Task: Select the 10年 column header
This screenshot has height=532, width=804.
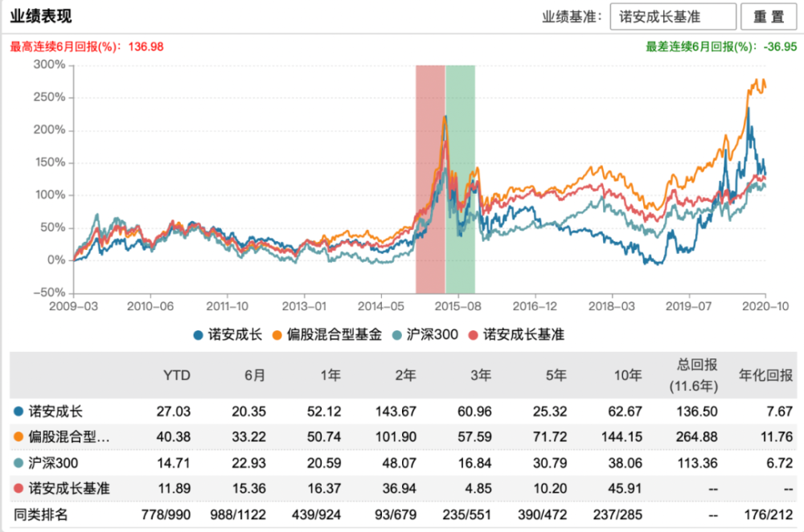Action: [x=628, y=375]
